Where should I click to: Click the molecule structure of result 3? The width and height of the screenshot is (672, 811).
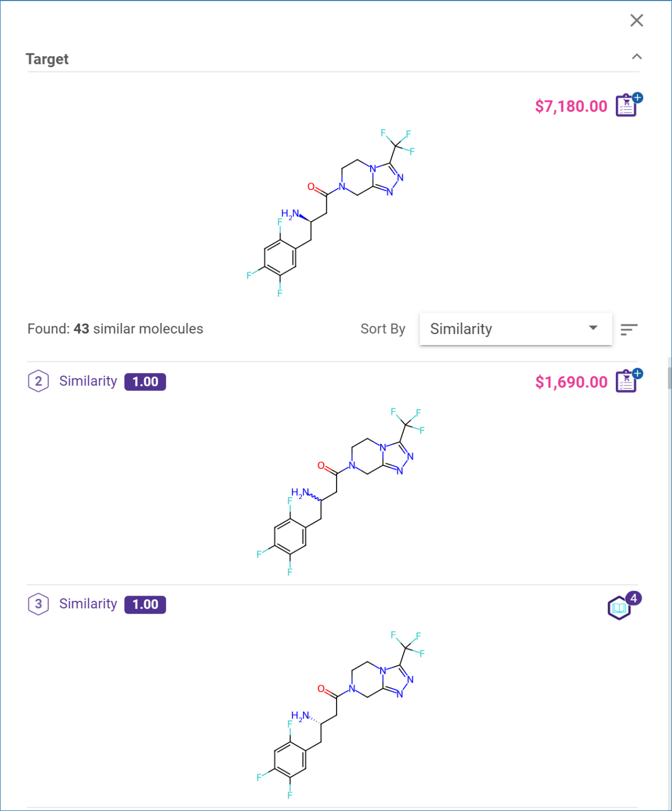(341, 714)
